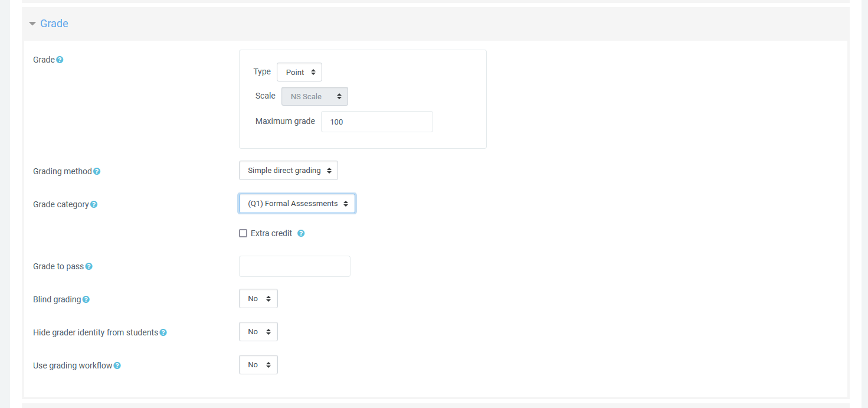Open Hide grader identity dropdown
868x408 pixels.
pos(258,332)
